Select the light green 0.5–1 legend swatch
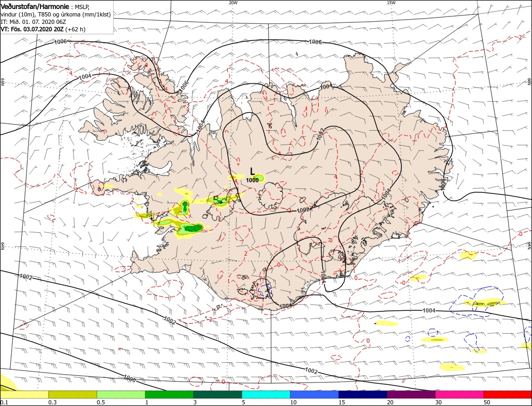532x406 pixels. click(x=121, y=394)
